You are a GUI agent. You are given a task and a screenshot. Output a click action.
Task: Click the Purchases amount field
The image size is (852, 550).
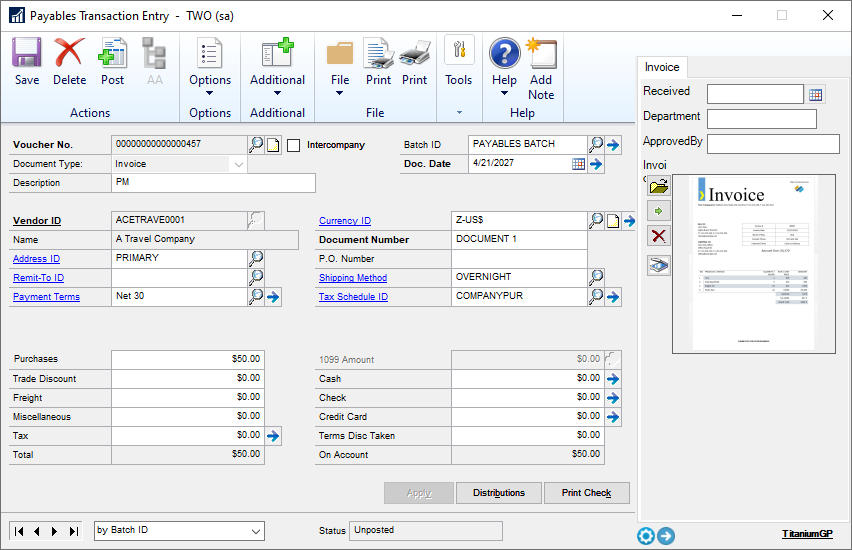click(188, 359)
